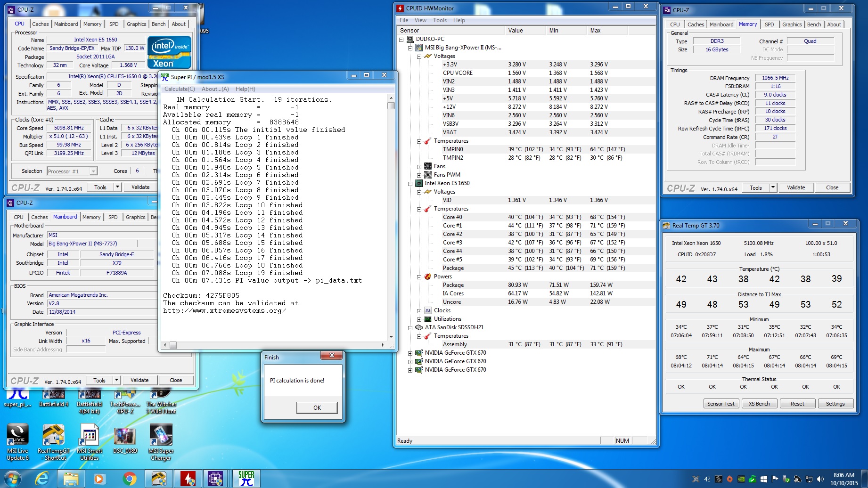Open the Tools dropdown arrow in Mainboard CPU-Z window
The image size is (868, 488).
tap(117, 380)
